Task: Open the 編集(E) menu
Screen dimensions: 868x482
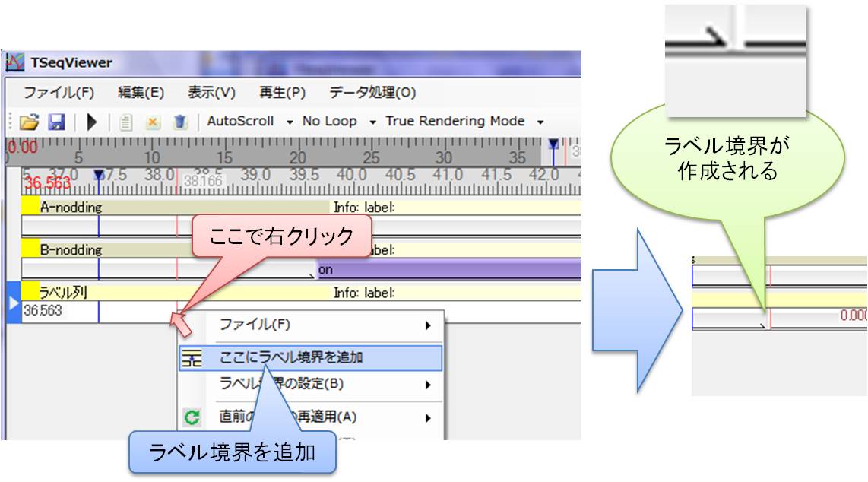Action: (x=141, y=93)
